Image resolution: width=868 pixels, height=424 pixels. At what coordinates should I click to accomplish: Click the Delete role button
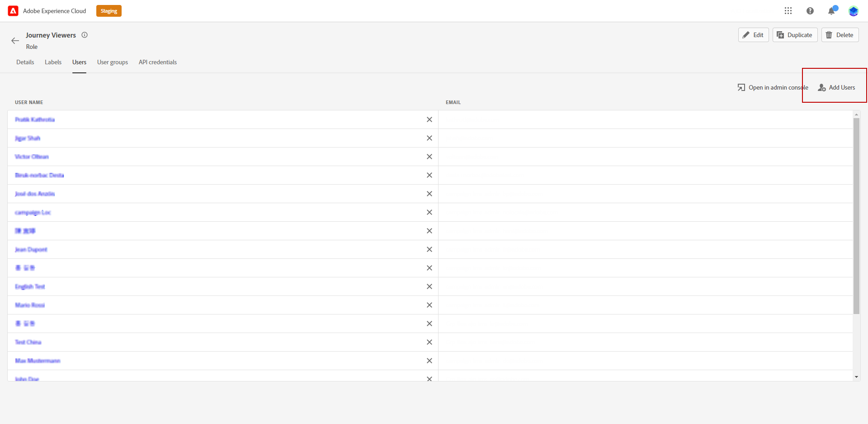click(840, 35)
